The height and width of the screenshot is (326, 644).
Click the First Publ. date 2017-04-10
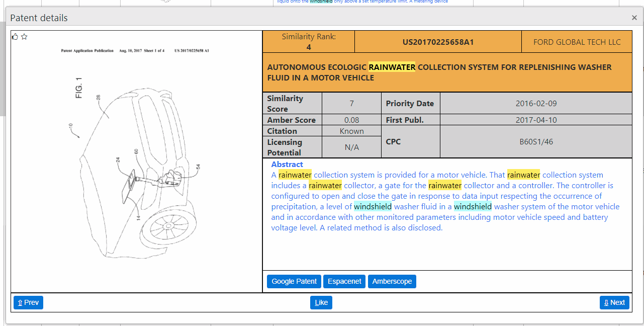(536, 120)
